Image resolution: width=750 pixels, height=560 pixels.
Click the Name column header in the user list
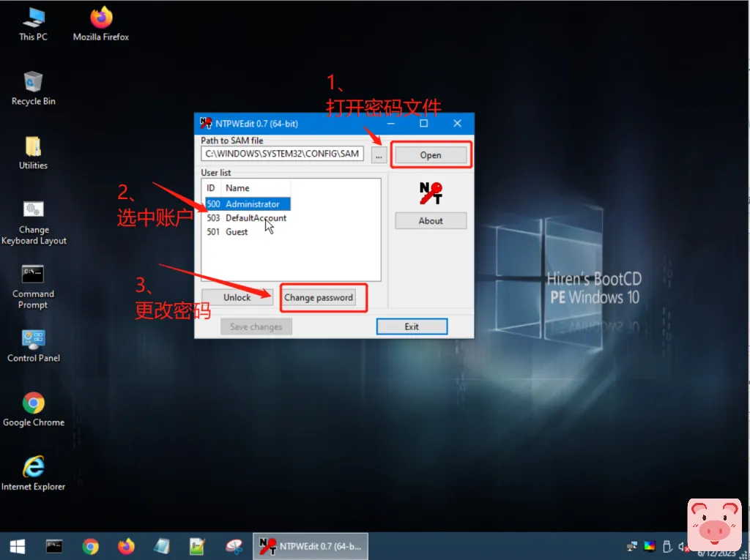(x=256, y=188)
